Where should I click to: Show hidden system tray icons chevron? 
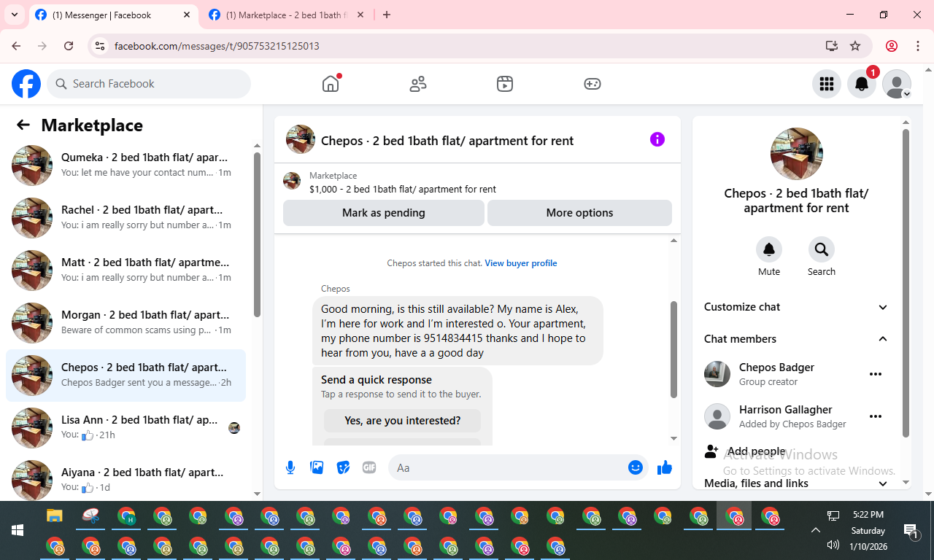click(x=816, y=530)
